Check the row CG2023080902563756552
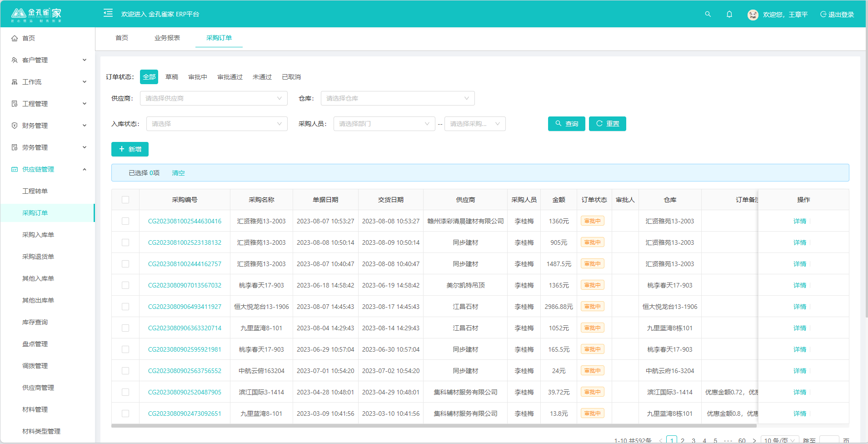The height and width of the screenshot is (444, 868). (125, 371)
